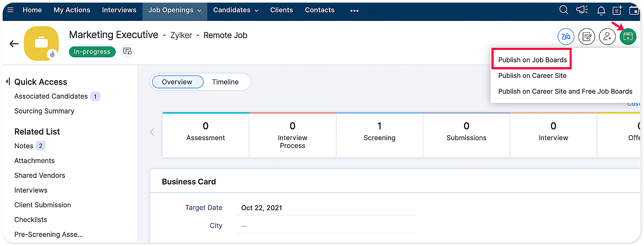644x246 pixels.
Task: Click the Zia assistant icon
Action: (x=566, y=36)
